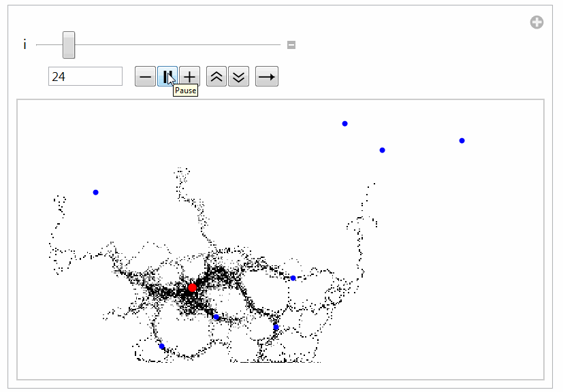Click slider track at its far right end

pyautogui.click(x=278, y=45)
